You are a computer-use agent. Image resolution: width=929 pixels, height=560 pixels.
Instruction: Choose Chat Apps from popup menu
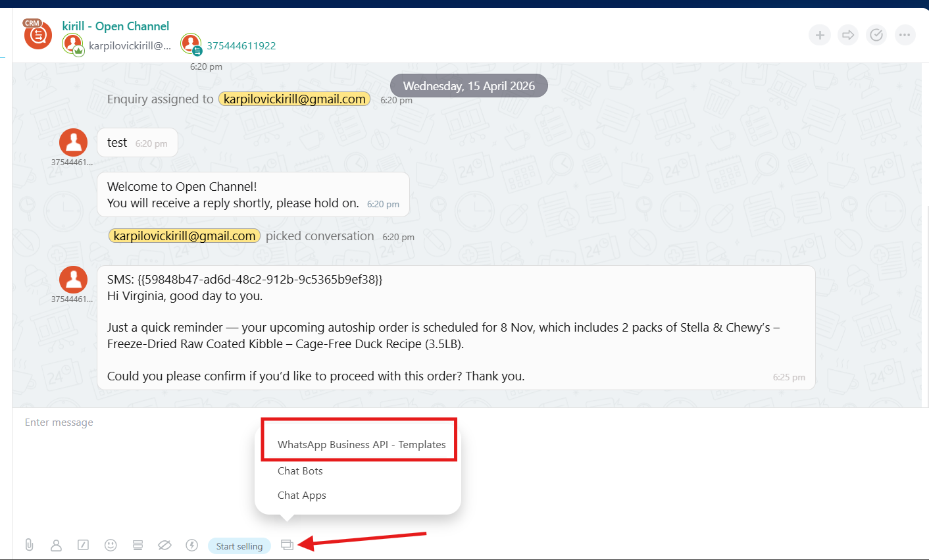pos(302,496)
